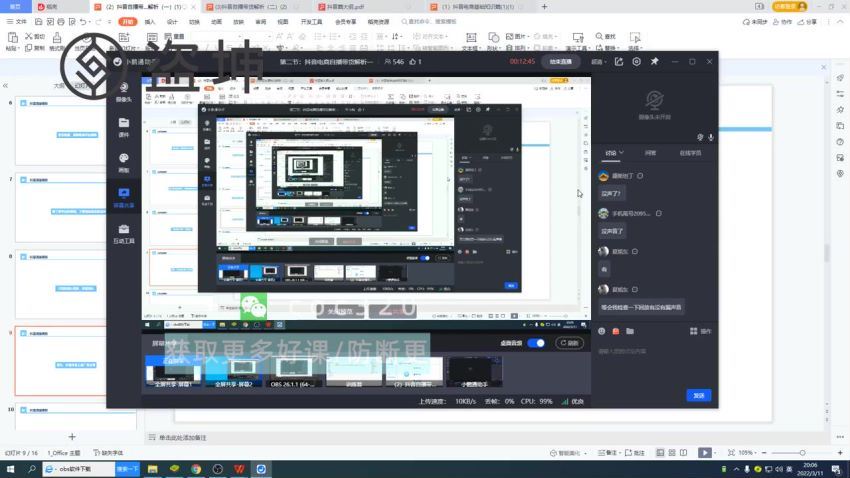The width and height of the screenshot is (850, 478).
Task: Switch to 问答 Q&A tab in chat panel
Action: pyautogui.click(x=650, y=153)
